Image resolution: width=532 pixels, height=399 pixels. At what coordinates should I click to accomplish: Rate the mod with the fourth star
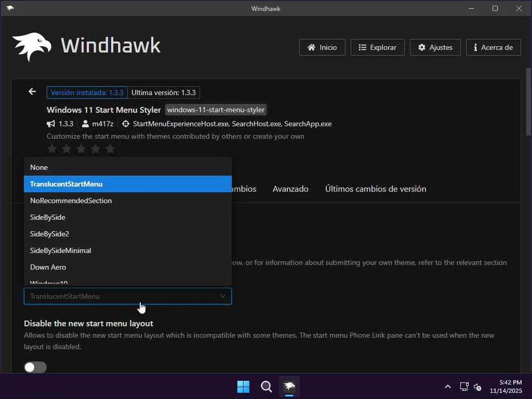point(96,149)
